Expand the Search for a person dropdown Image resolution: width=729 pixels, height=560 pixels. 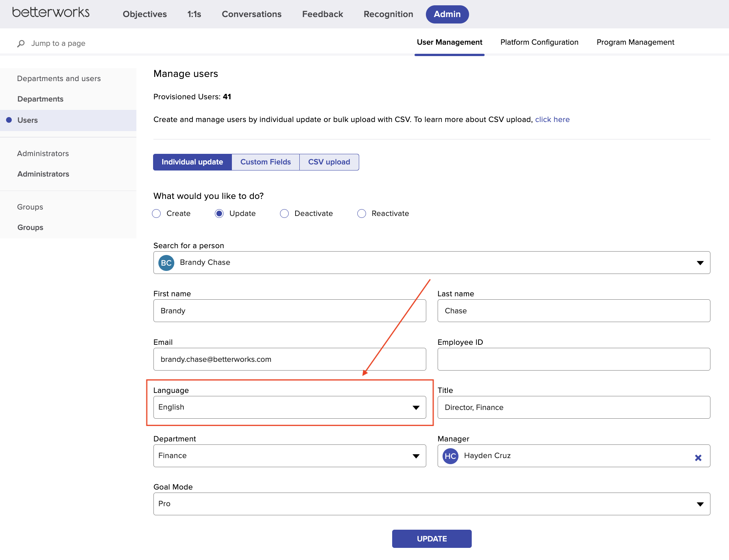coord(699,263)
